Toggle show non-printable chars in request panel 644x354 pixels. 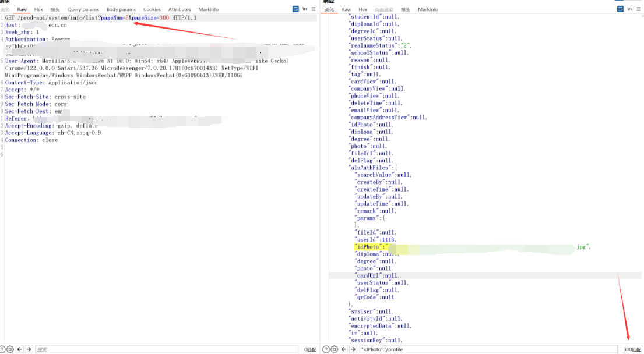click(x=305, y=9)
